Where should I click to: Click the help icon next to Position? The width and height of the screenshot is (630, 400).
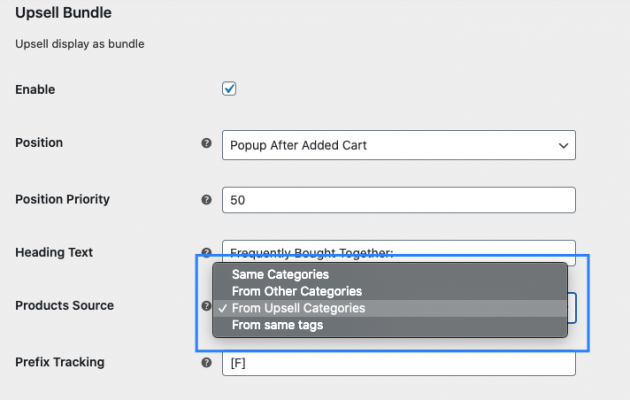[x=207, y=144]
